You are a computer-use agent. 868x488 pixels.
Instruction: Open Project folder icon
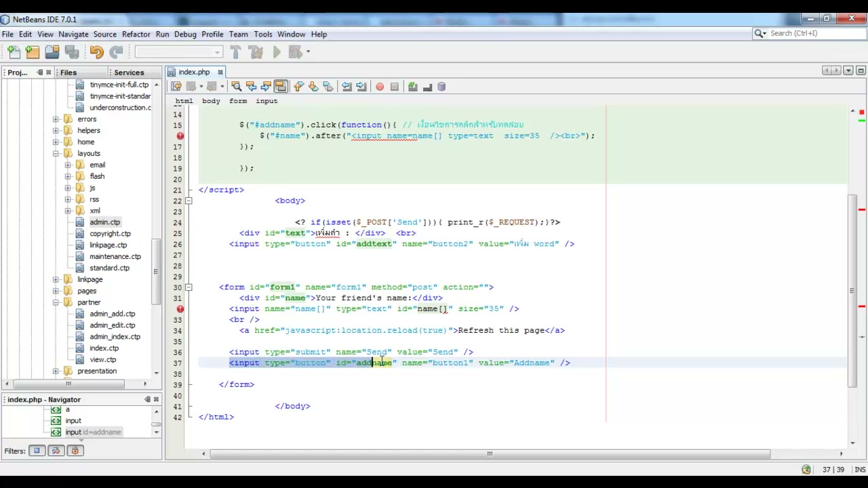pos(52,52)
